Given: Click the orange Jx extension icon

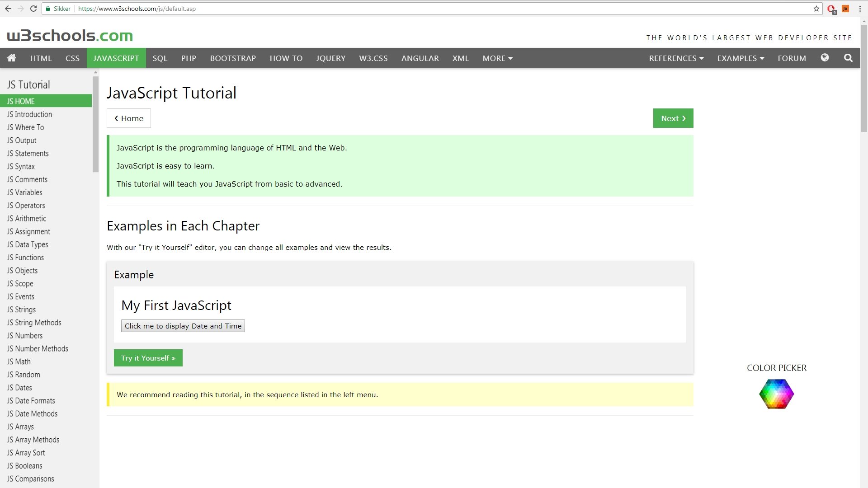Looking at the screenshot, I should pos(845,9).
